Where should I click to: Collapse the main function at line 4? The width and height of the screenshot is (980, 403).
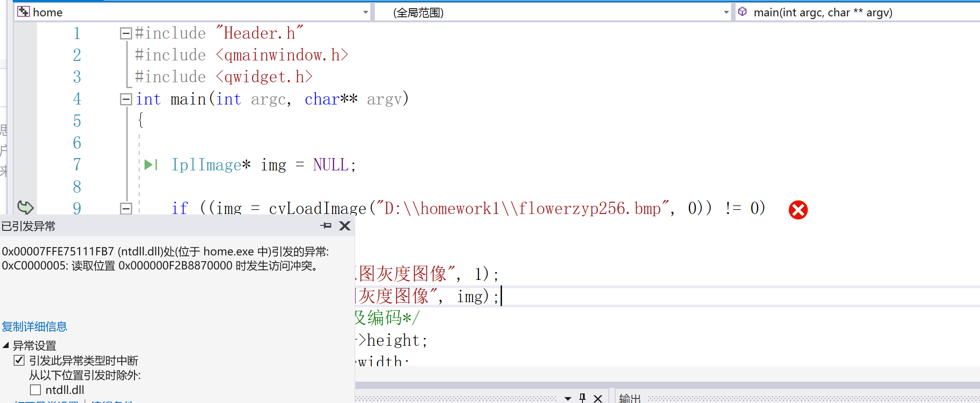point(125,99)
